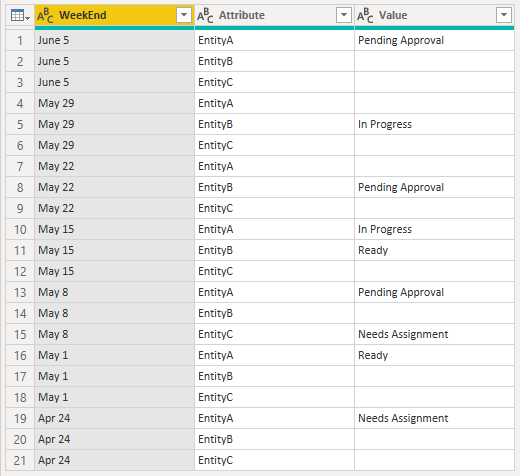Click the EntityC cell in row 6
The image size is (520, 476).
(274, 146)
